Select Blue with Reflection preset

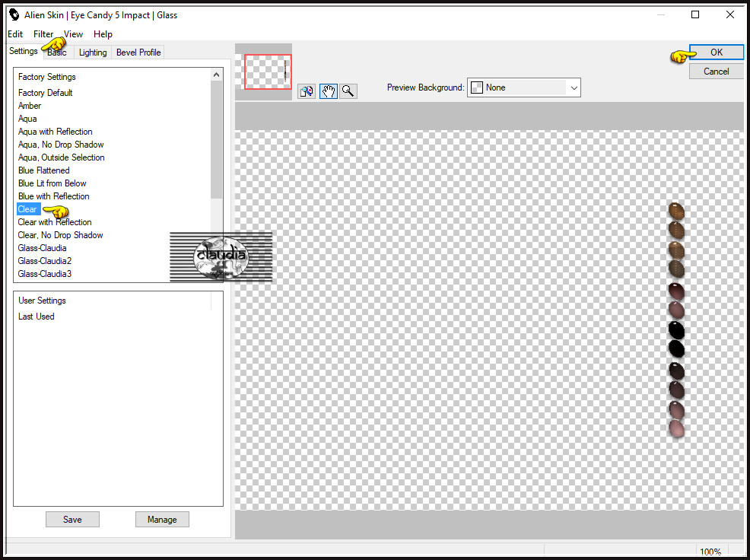(53, 196)
